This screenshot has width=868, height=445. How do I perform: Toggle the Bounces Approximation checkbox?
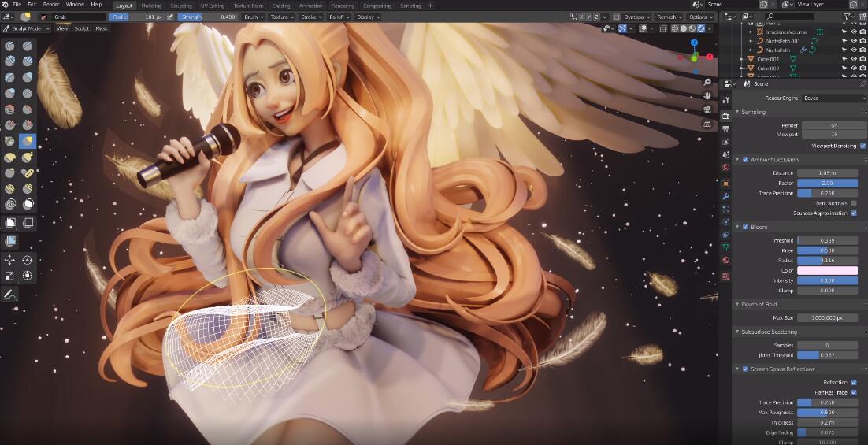tap(854, 213)
